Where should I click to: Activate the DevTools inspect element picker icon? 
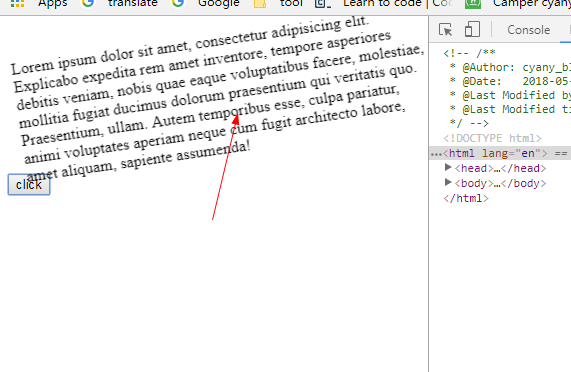445,29
